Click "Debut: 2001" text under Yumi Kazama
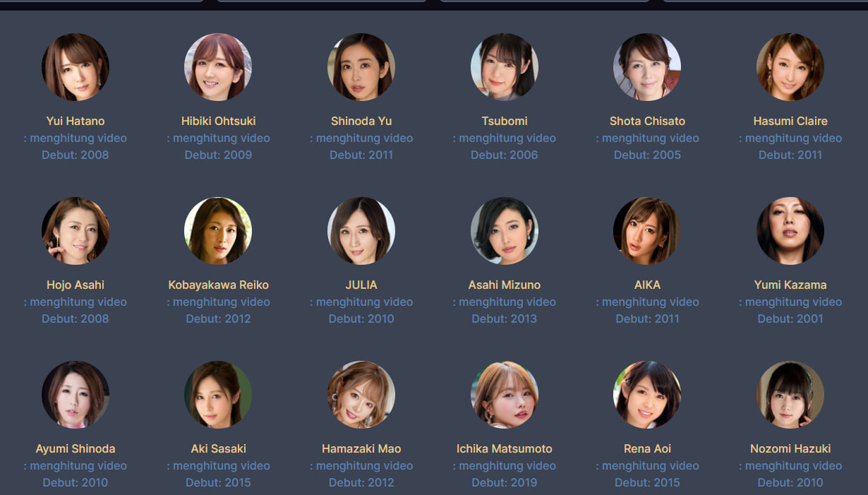 790,318
